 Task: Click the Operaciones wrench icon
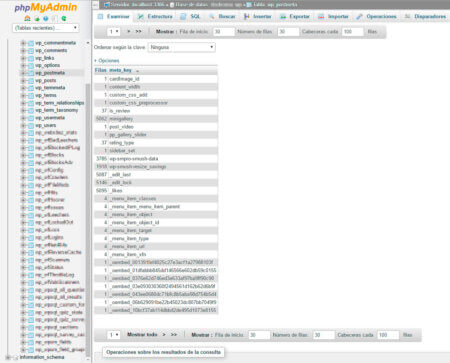359,16
